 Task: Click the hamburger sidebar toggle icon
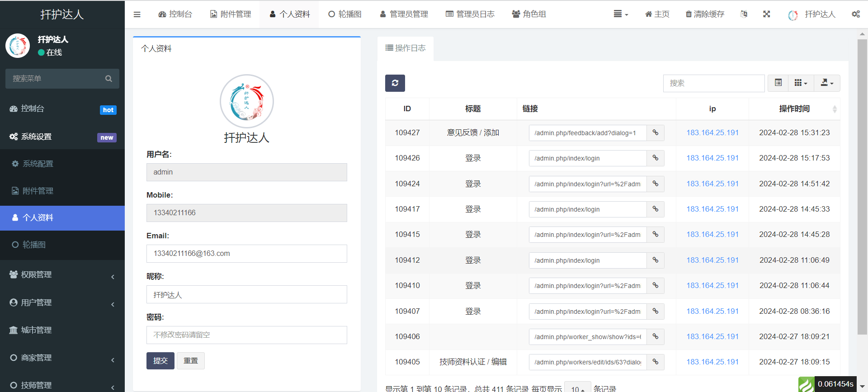click(137, 14)
